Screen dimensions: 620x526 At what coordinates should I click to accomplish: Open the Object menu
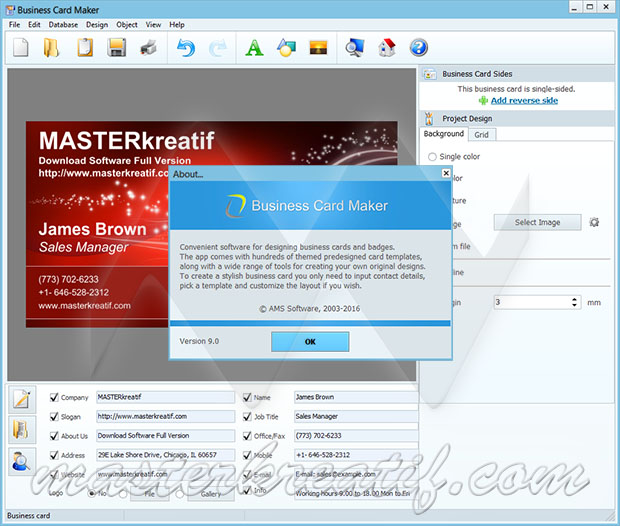(127, 25)
